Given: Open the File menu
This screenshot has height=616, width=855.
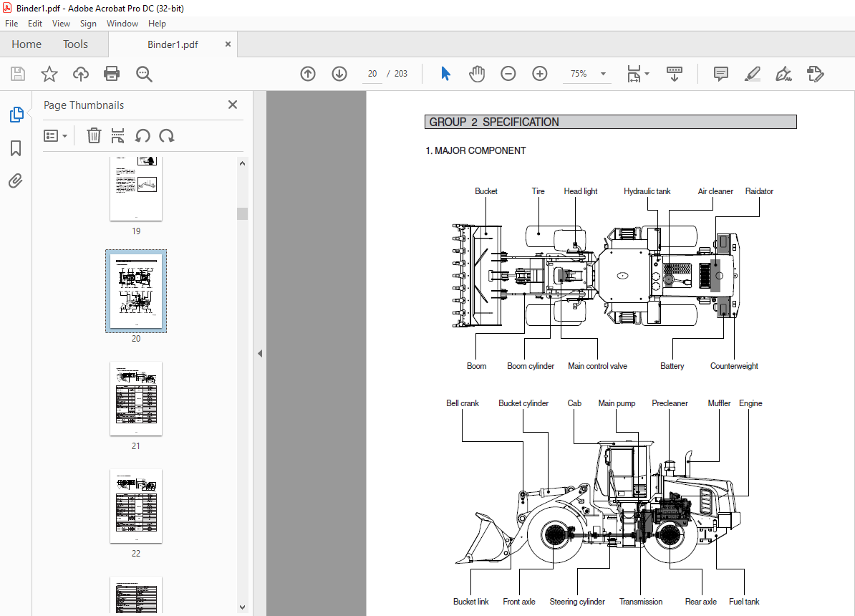Looking at the screenshot, I should click(11, 24).
